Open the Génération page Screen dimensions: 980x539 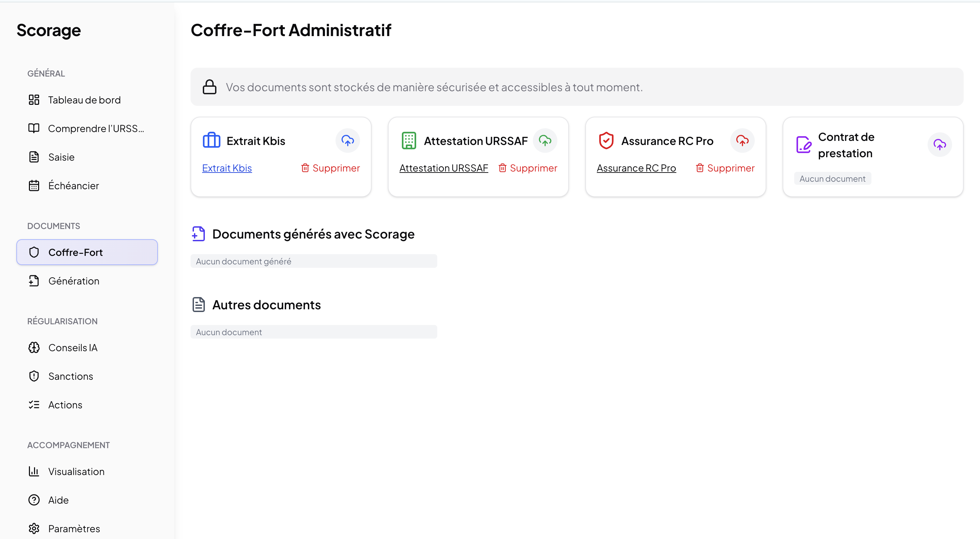[73, 281]
